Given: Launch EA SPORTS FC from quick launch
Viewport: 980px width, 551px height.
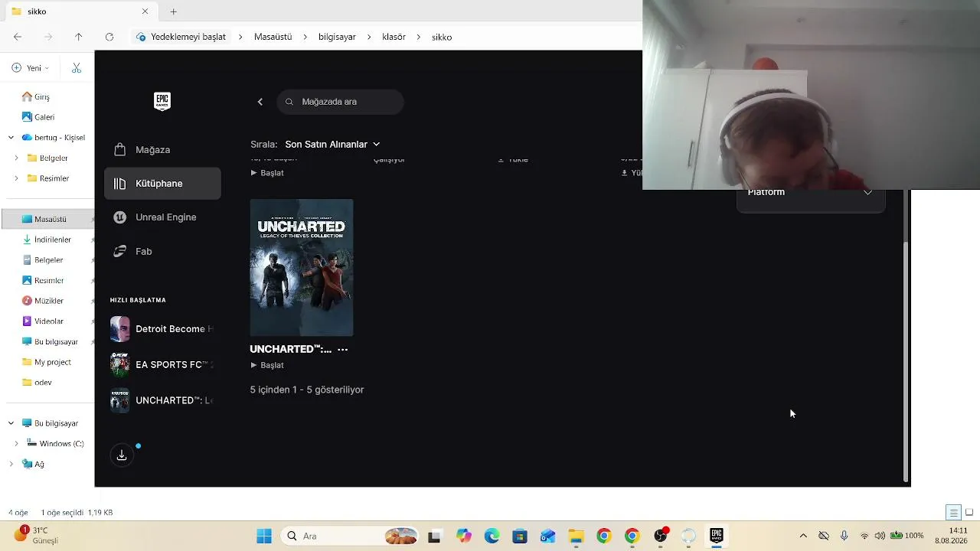Looking at the screenshot, I should coord(162,365).
